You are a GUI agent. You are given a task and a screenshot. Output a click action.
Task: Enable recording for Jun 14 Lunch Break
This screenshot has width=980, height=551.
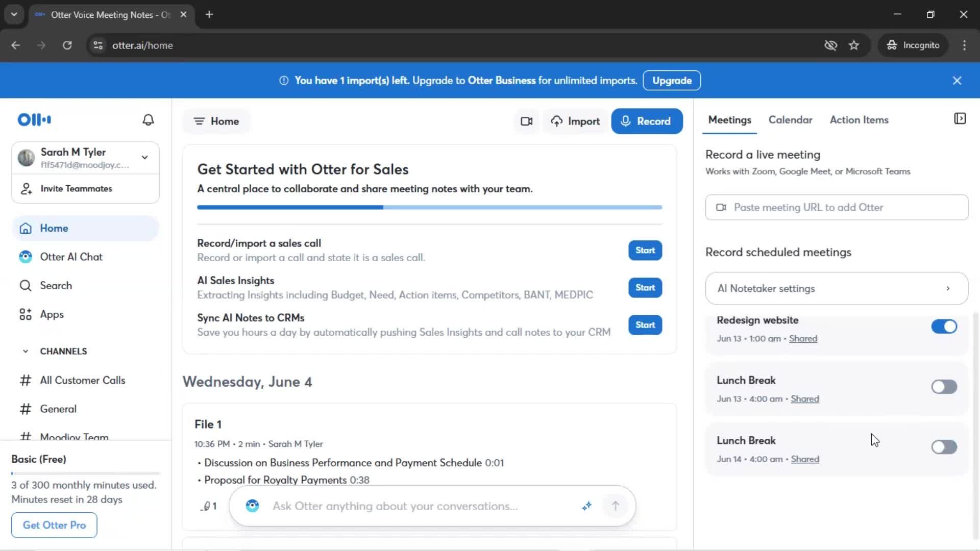944,447
